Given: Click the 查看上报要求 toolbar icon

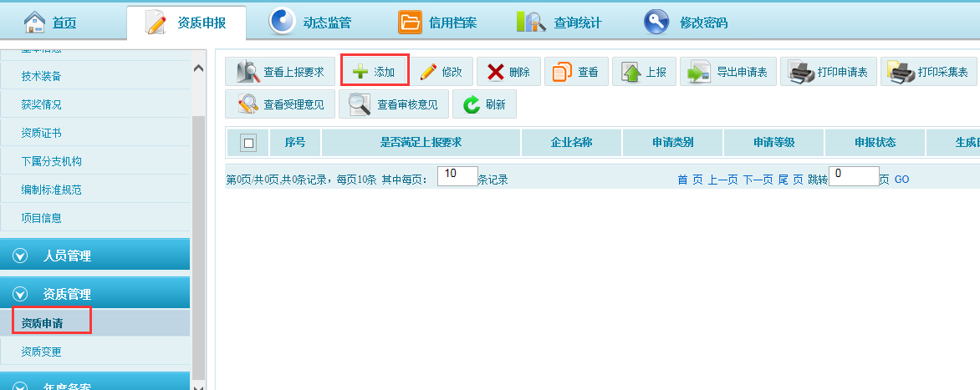Looking at the screenshot, I should [248, 72].
